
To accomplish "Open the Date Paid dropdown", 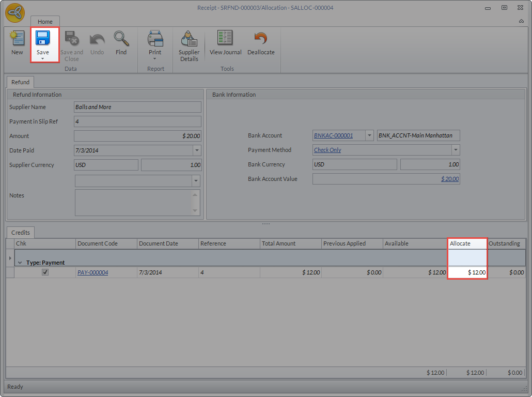I will pos(196,150).
